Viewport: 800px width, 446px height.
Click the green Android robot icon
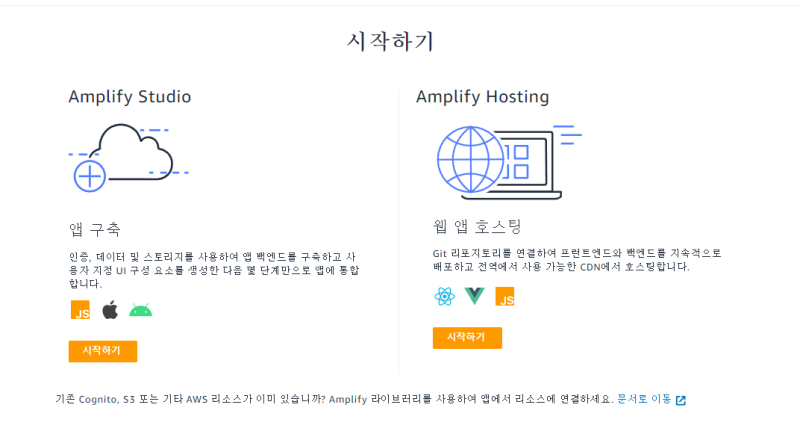(x=140, y=310)
